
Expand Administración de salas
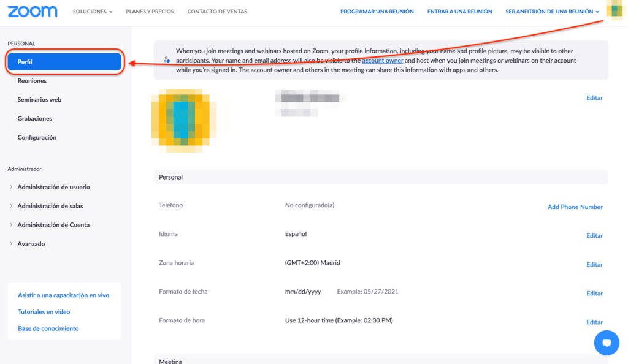coord(50,206)
